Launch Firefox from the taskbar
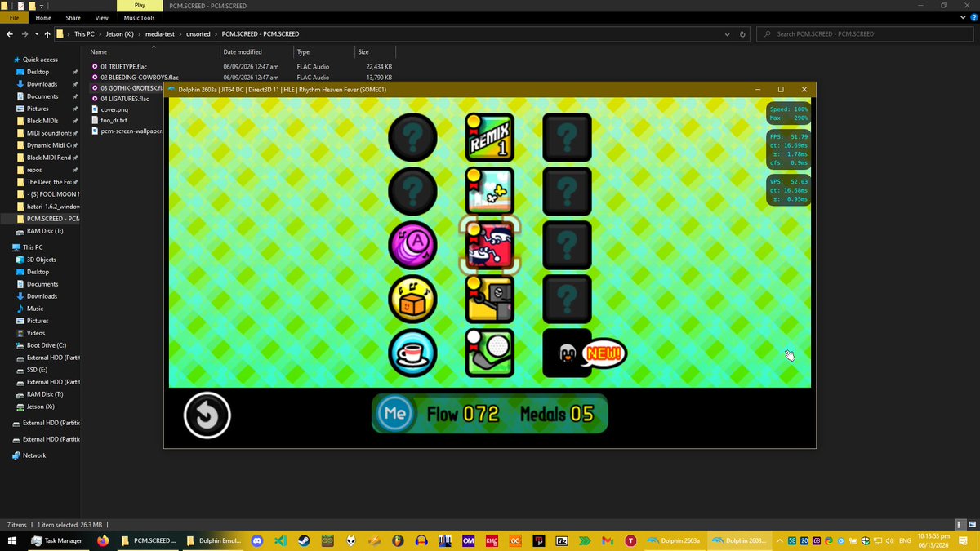The width and height of the screenshot is (980, 551). [102, 540]
